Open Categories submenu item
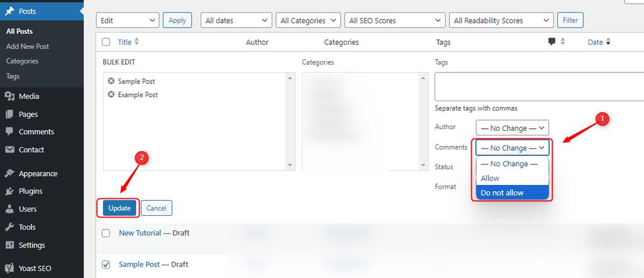The height and width of the screenshot is (278, 644). [22, 61]
